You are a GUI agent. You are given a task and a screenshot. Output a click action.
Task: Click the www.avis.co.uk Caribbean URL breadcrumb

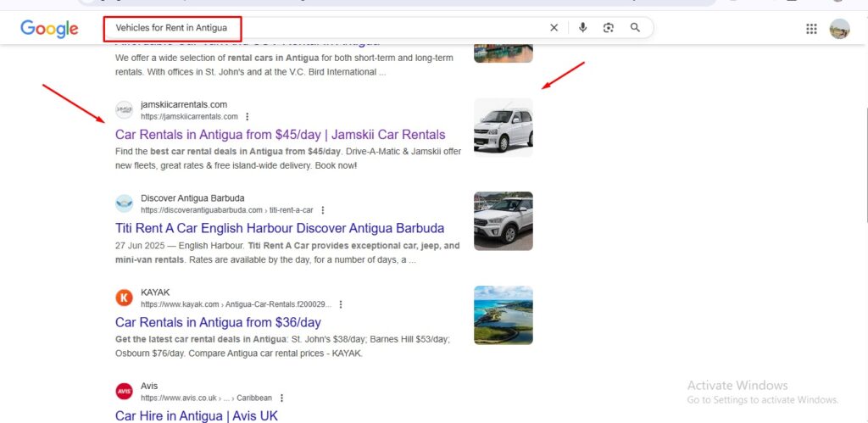pos(207,398)
